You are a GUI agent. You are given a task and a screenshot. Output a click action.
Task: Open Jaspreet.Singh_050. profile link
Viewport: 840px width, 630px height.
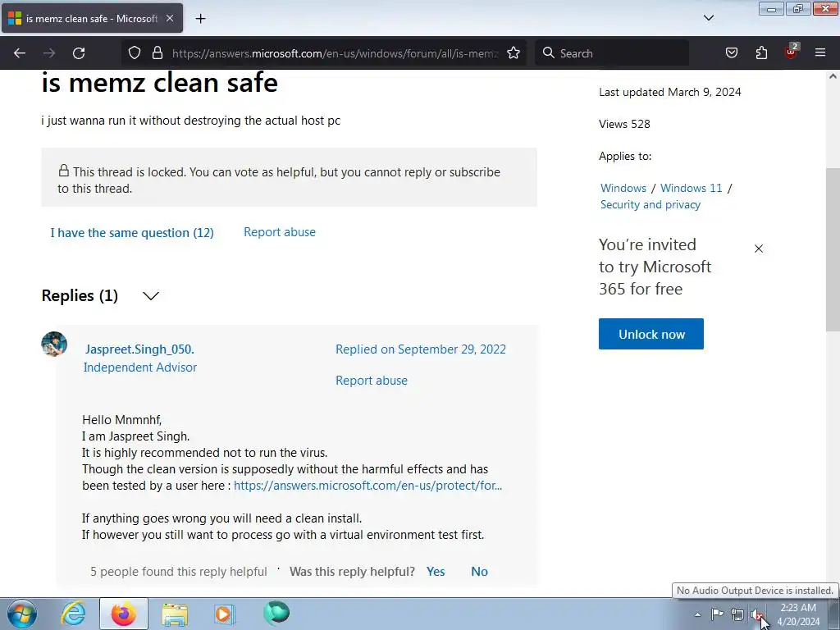(x=139, y=349)
